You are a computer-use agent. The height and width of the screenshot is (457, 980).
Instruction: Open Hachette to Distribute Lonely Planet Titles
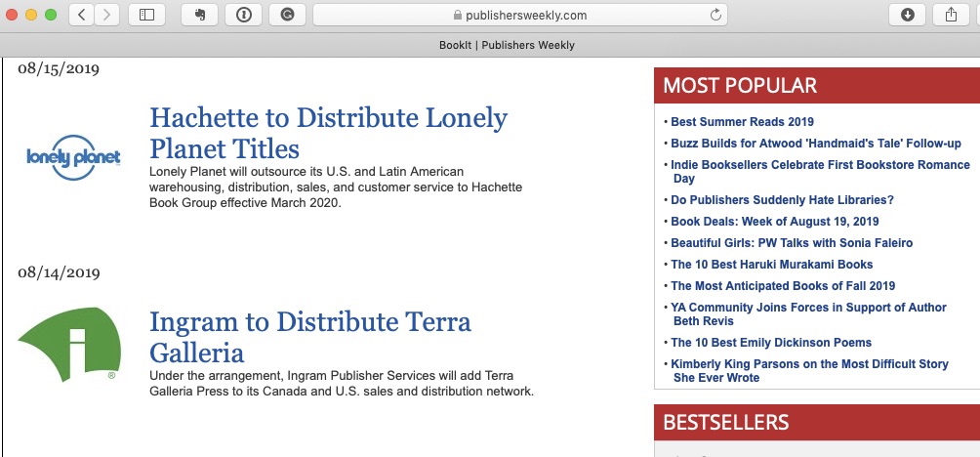point(328,133)
